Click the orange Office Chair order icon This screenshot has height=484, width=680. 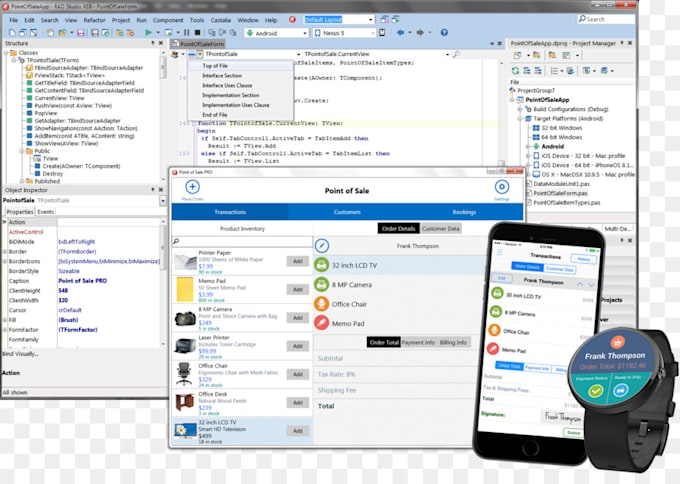coord(321,304)
